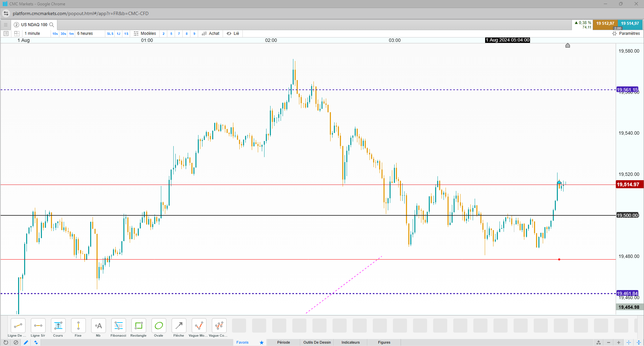
Task: Click the red 19,514.97 current price label
Action: pyautogui.click(x=630, y=185)
